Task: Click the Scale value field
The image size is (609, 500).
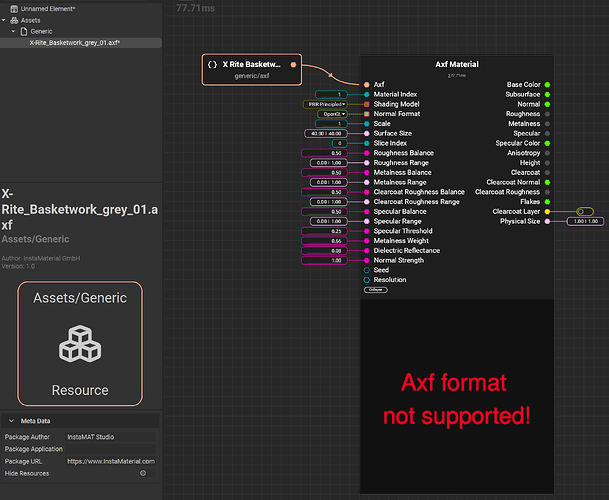Action: coord(331,124)
